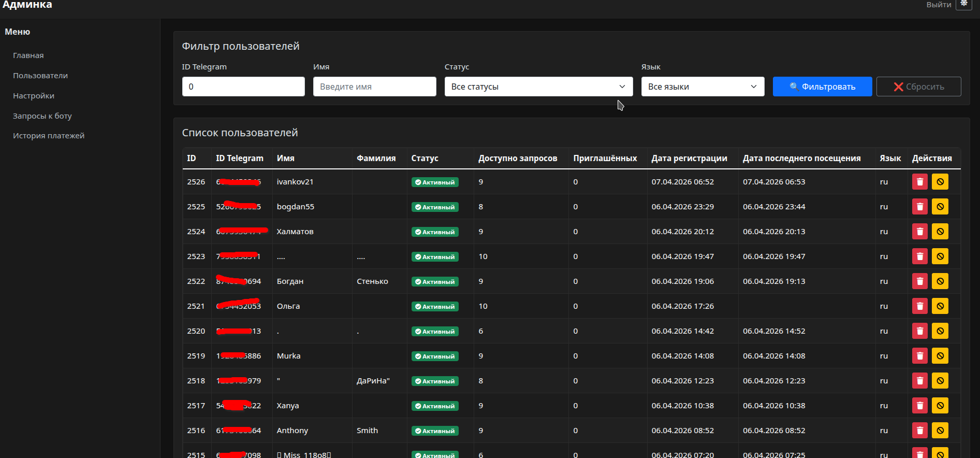Open the Пользователи menu item
The width and height of the screenshot is (980, 458).
(40, 76)
